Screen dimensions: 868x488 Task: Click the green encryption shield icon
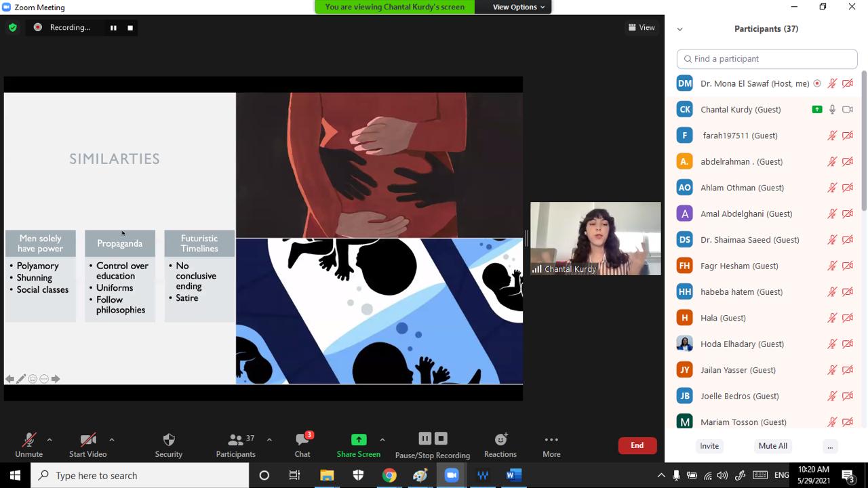point(12,28)
